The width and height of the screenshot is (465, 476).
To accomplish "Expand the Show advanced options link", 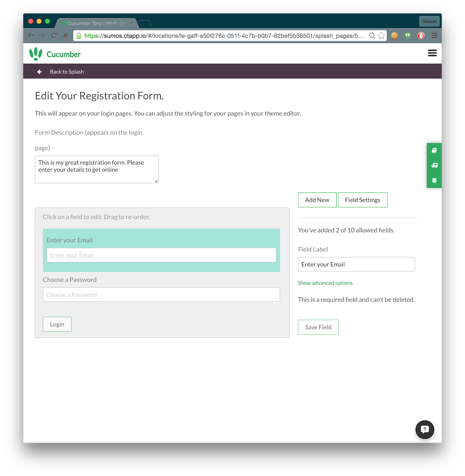I will pos(325,283).
